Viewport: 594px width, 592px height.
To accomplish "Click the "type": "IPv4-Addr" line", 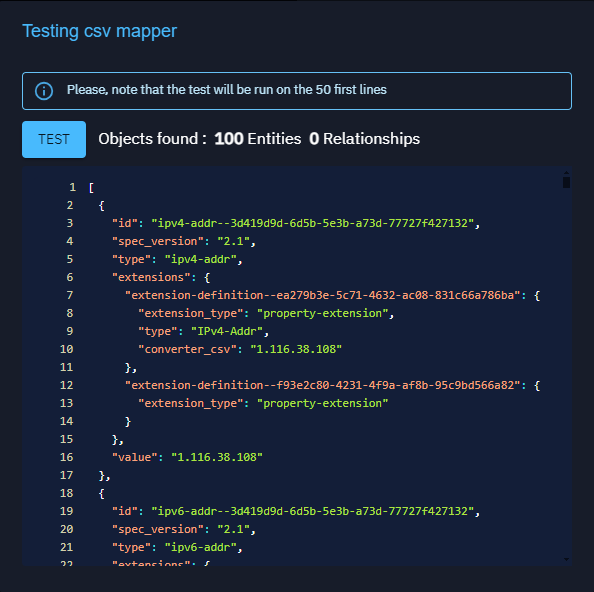I will pyautogui.click(x=203, y=331).
